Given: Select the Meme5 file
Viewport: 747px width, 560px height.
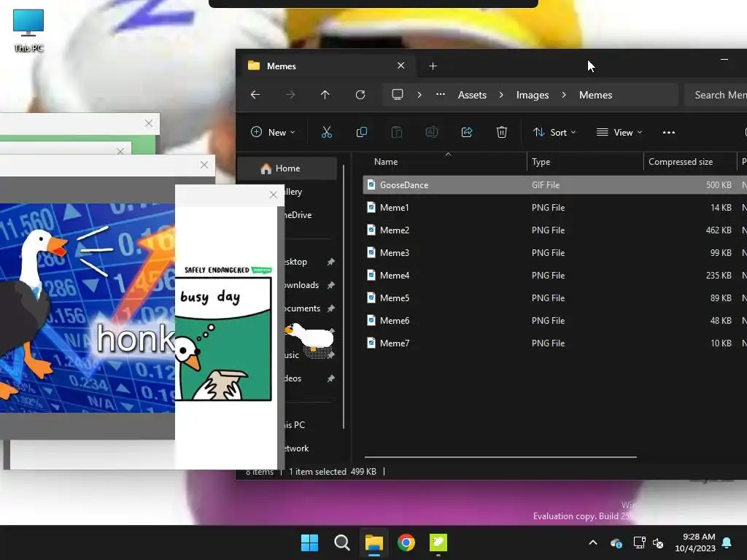Looking at the screenshot, I should coord(554,298).
